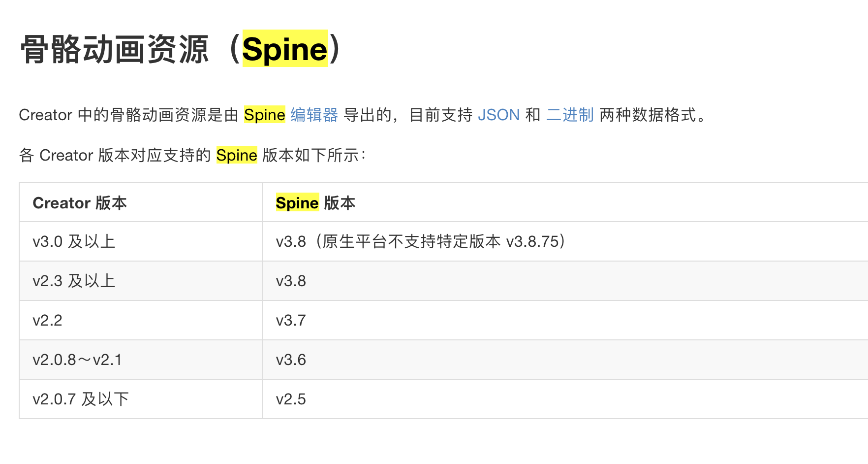This screenshot has height=464, width=868.
Task: Click v3.8 cell in the v2.3 row
Action: click(x=291, y=281)
